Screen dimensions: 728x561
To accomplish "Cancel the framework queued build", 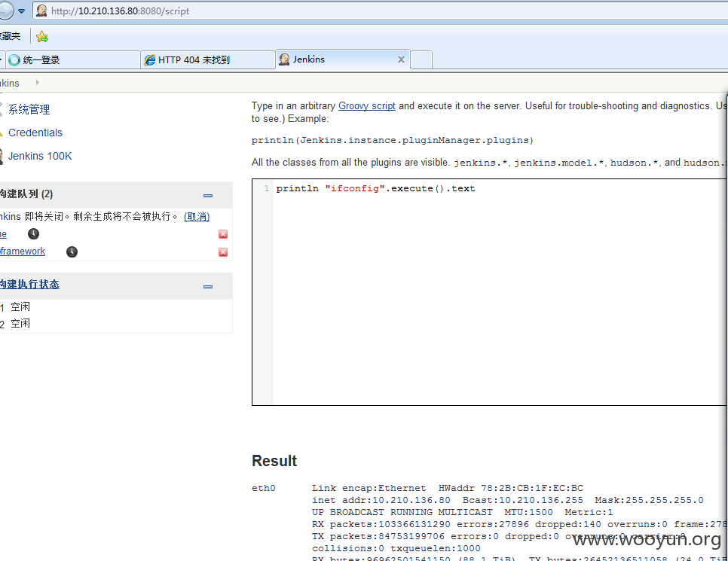I will click(x=223, y=252).
